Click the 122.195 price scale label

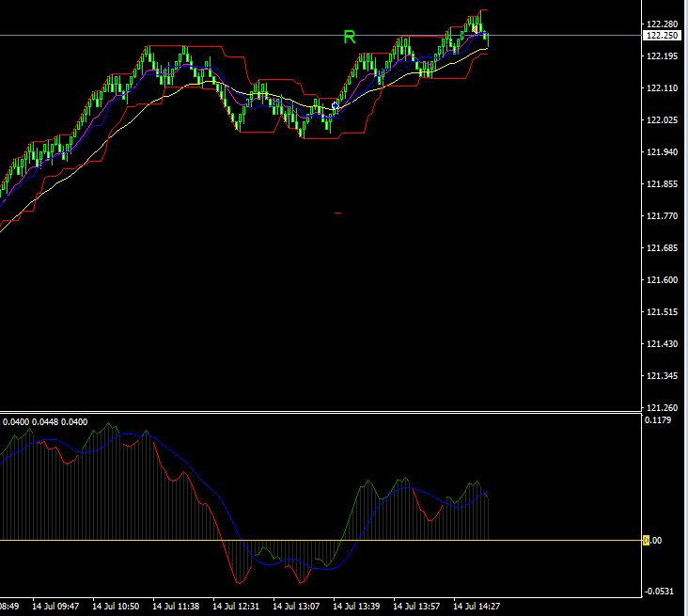click(x=662, y=56)
